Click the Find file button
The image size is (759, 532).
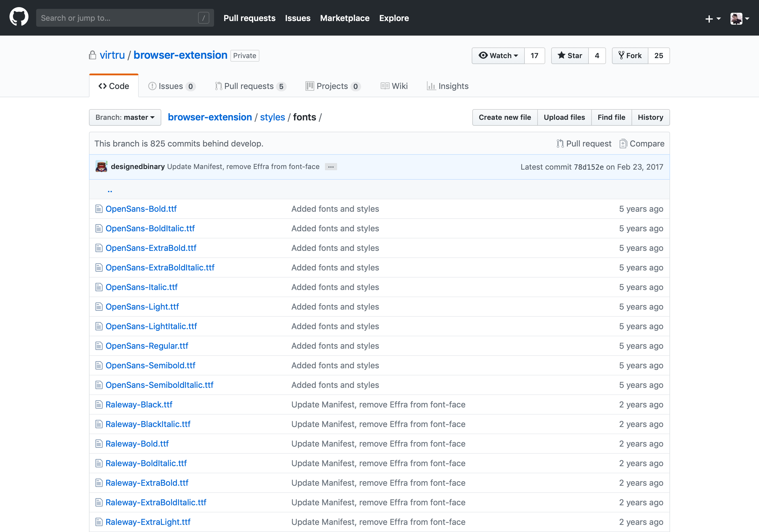(x=611, y=117)
